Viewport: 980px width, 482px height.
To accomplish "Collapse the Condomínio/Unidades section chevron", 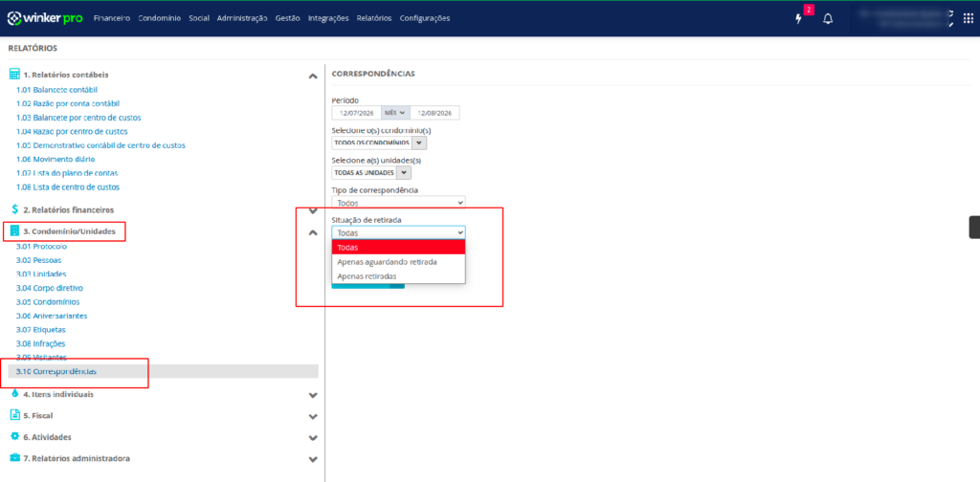I will click(313, 232).
